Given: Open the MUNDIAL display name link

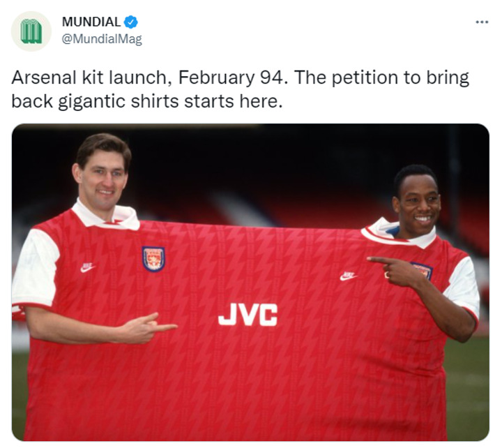Looking at the screenshot, I should [91, 22].
